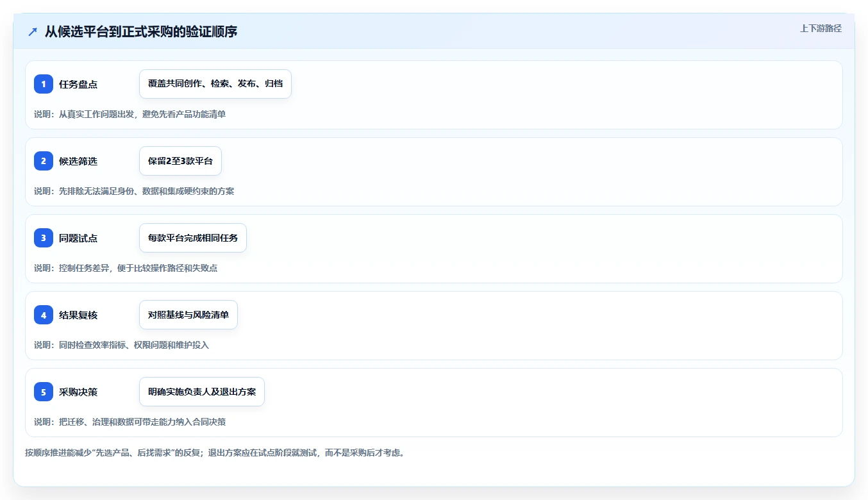Click the step 4 number badge

tap(44, 315)
